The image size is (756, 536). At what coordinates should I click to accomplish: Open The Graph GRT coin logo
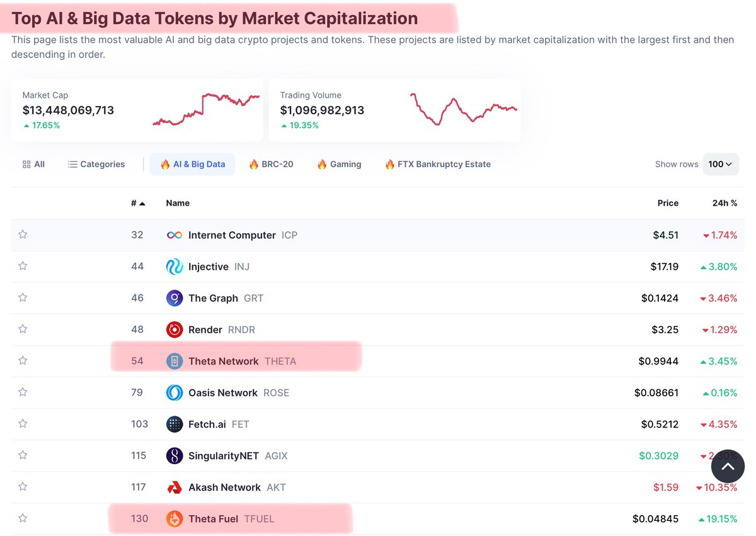click(174, 298)
